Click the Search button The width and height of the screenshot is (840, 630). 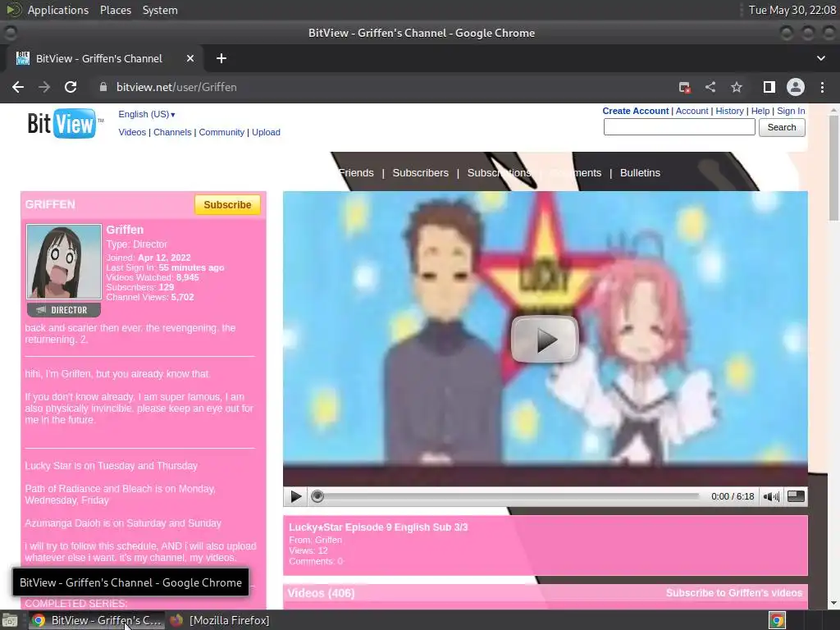pos(782,127)
